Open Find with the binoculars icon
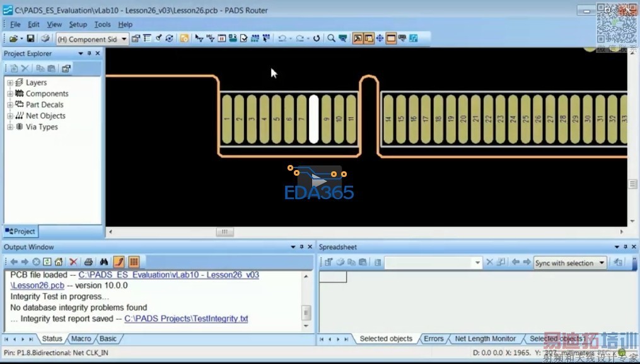The image size is (640, 364). click(103, 262)
